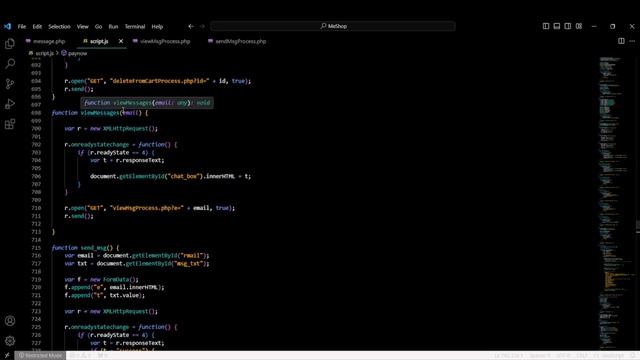The image size is (640, 360).
Task: Go back with the left arrow
Action: [191, 26]
